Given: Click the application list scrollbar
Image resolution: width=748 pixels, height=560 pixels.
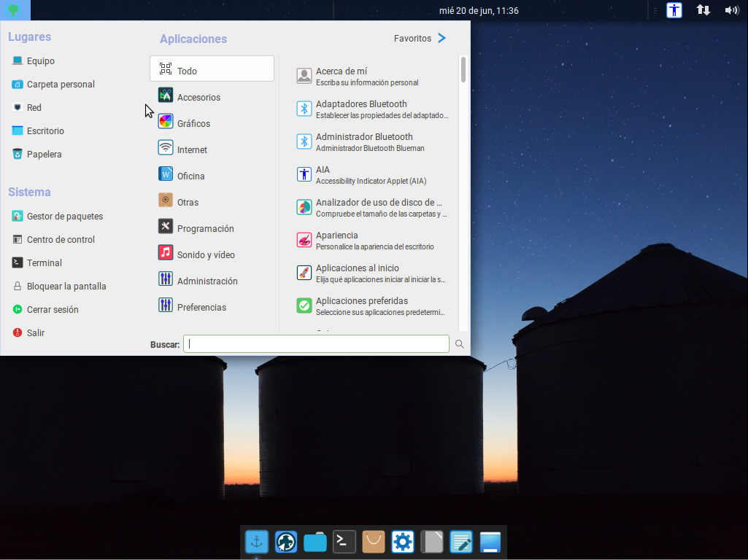Looking at the screenshot, I should (463, 69).
